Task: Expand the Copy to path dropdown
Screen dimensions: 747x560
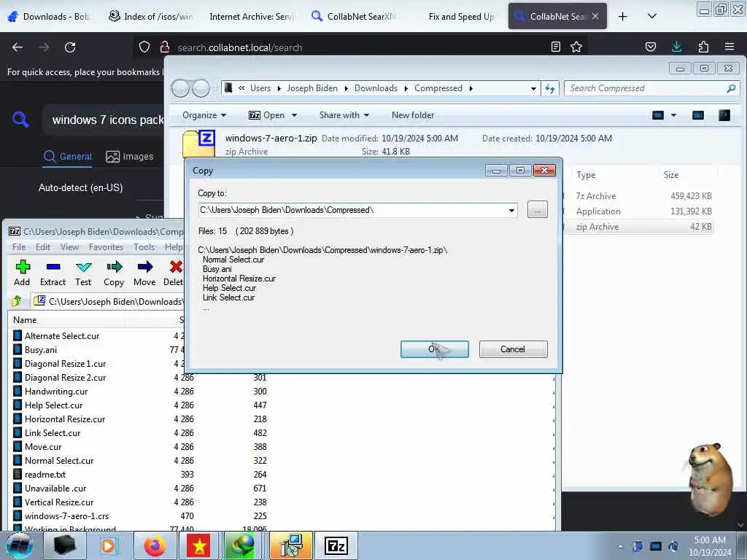Action: 511,211
